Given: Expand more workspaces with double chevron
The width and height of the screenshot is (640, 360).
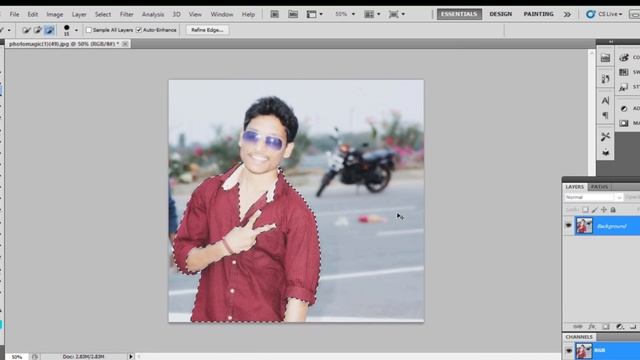Looking at the screenshot, I should coord(567,14).
